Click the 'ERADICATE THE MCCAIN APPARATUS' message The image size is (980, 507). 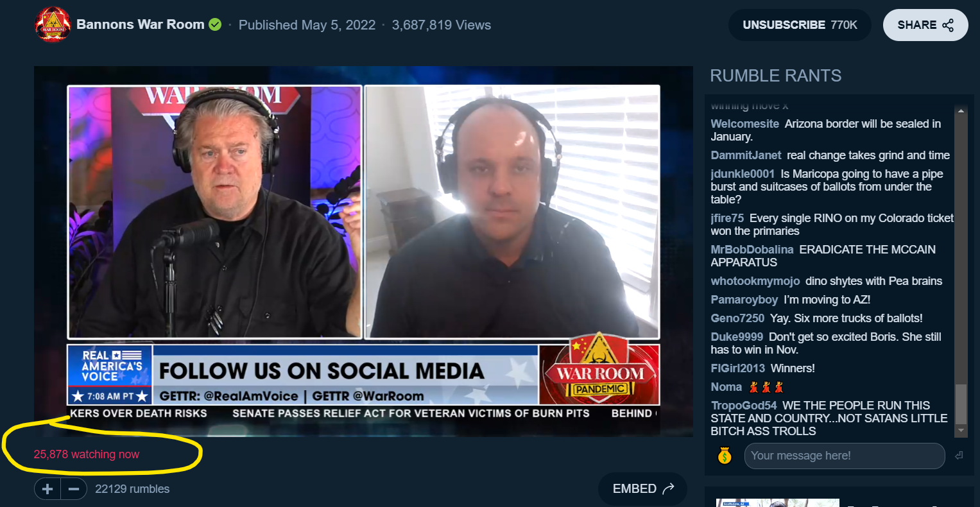(823, 256)
